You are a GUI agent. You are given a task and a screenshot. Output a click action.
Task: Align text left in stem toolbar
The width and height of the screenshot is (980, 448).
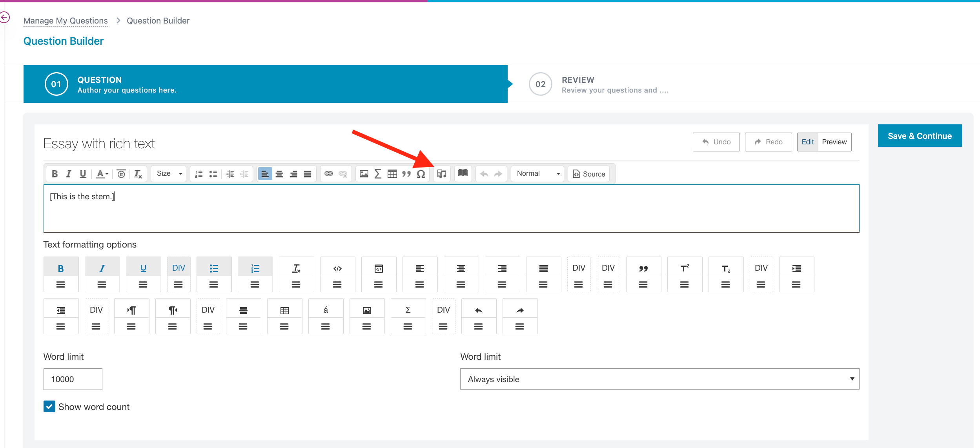[265, 174]
